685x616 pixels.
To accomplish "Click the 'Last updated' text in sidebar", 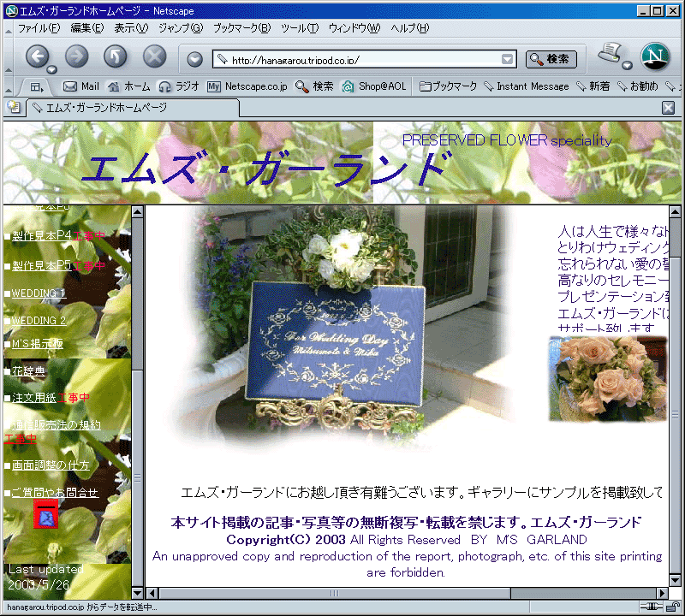I will tap(46, 569).
